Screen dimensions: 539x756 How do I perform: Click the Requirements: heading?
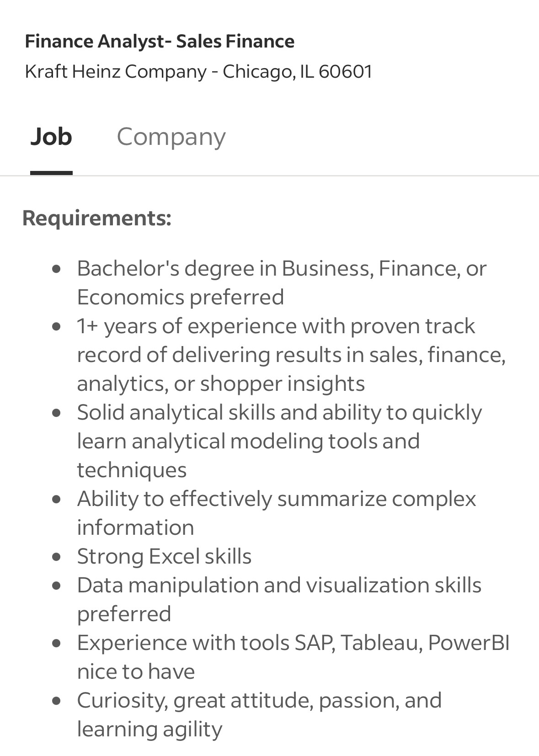[97, 218]
